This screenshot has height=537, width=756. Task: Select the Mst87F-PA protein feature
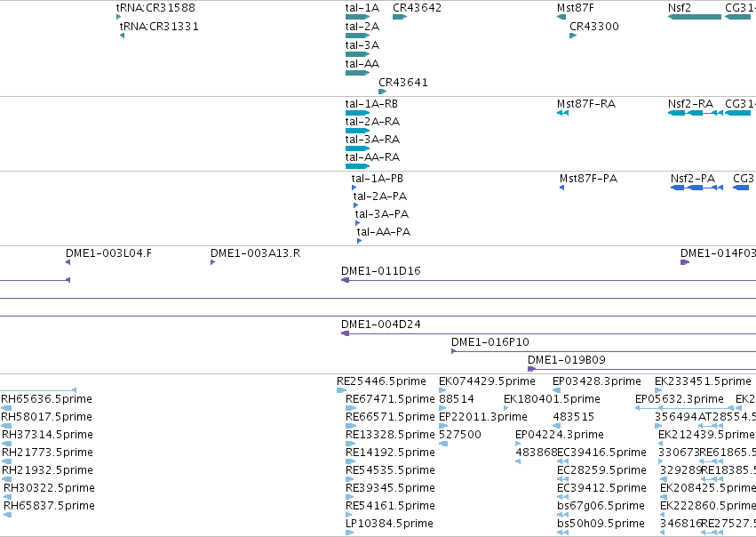[x=561, y=188]
